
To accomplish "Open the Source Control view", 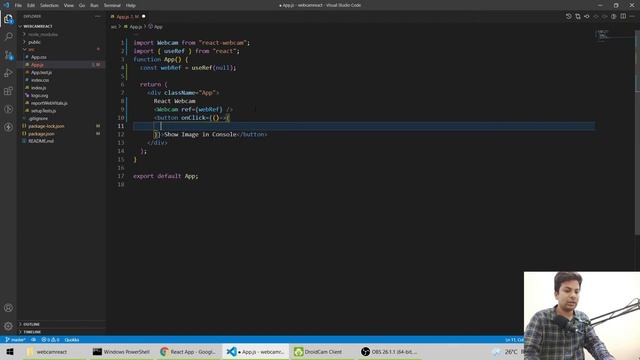I will tap(8, 55).
